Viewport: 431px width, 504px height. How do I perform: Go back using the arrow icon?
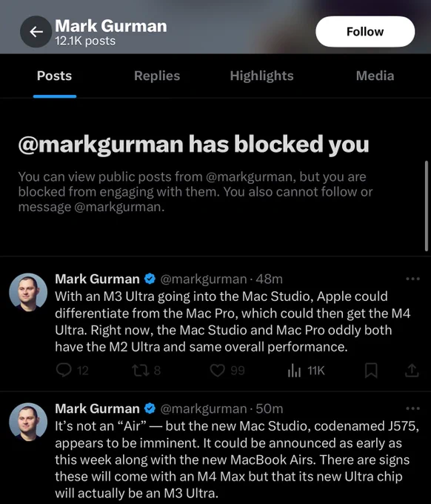(x=36, y=31)
